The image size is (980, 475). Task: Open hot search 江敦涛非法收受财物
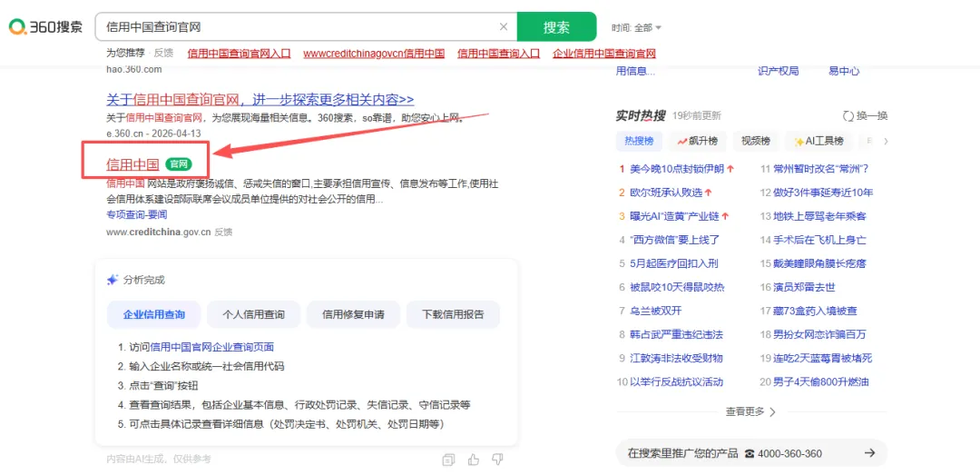click(x=676, y=359)
